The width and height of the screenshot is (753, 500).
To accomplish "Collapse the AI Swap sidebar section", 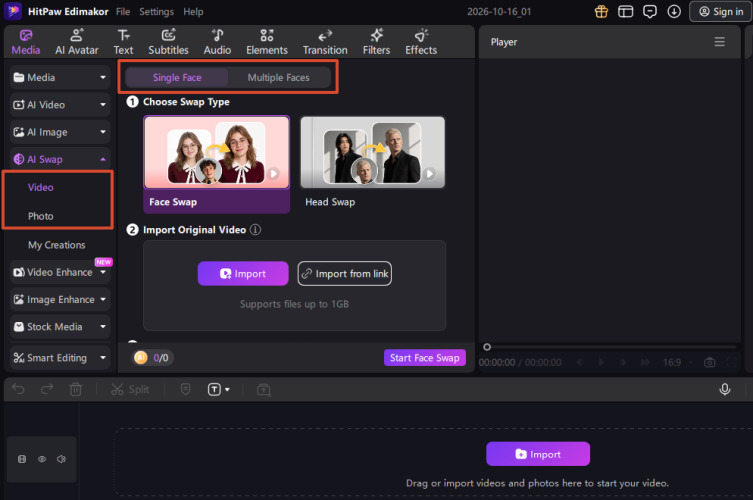I will 60,159.
